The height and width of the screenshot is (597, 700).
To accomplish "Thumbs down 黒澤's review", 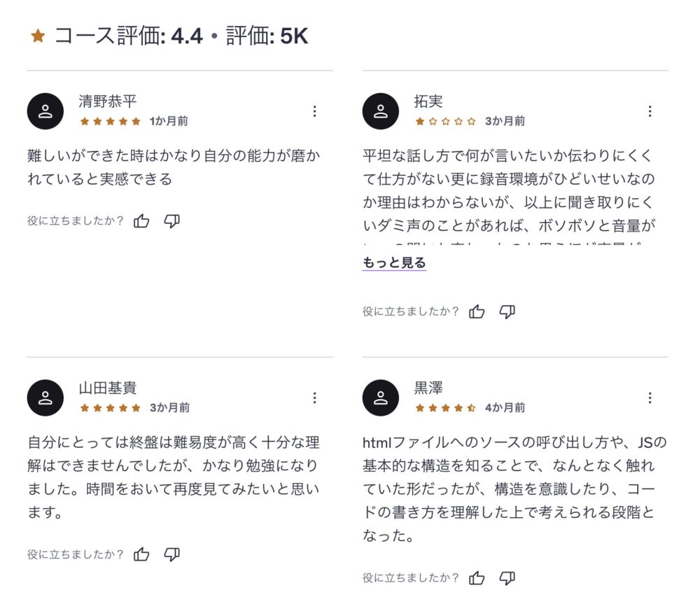I will [x=507, y=577].
